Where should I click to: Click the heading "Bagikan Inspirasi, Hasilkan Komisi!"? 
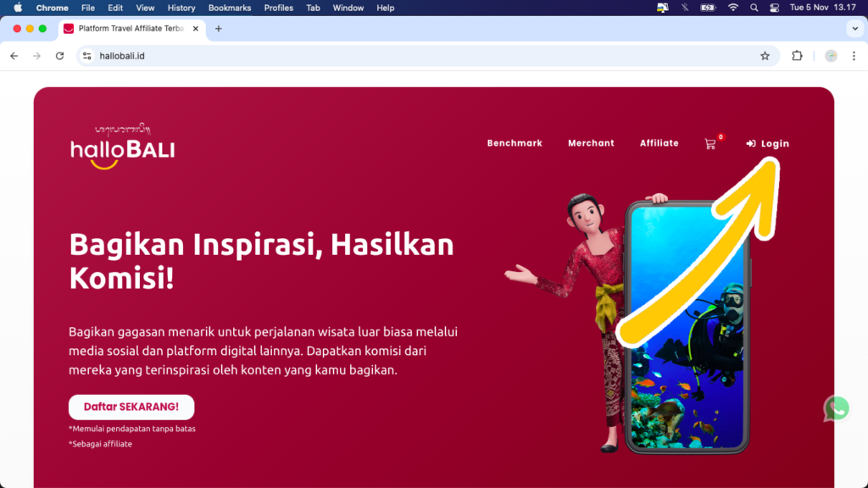click(261, 261)
